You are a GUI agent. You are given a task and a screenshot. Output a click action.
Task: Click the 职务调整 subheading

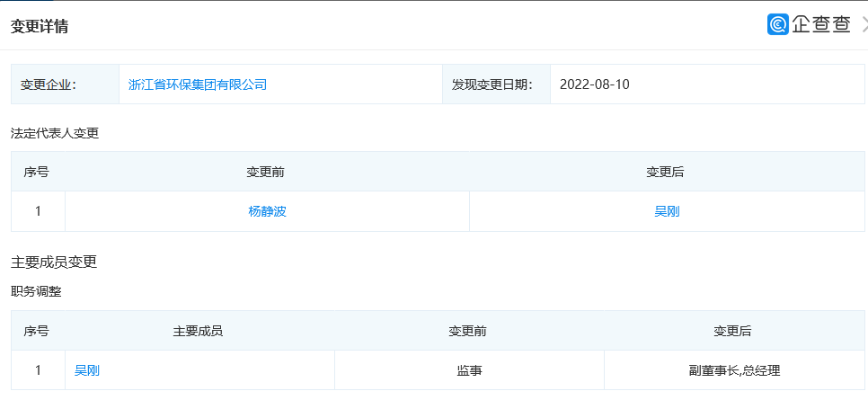(x=36, y=291)
